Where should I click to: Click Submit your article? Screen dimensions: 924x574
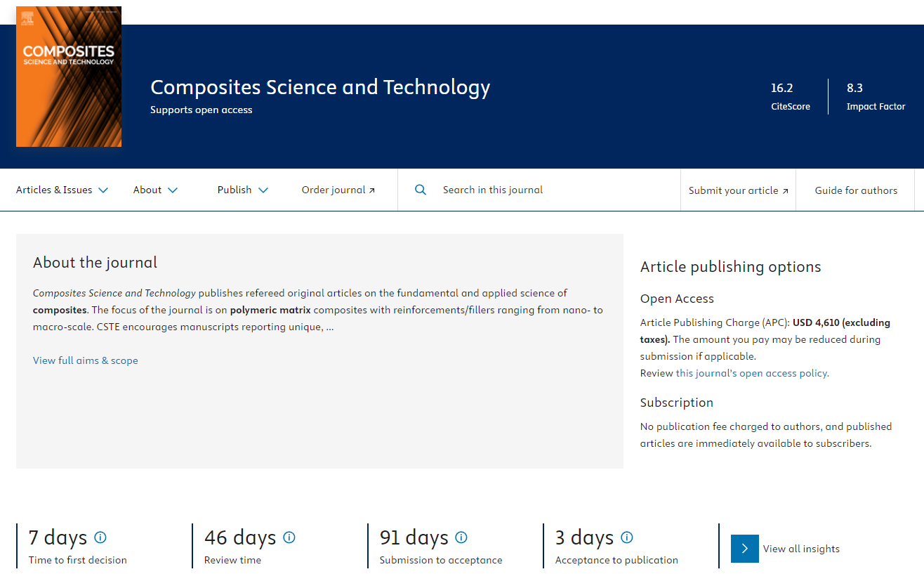[x=739, y=190]
